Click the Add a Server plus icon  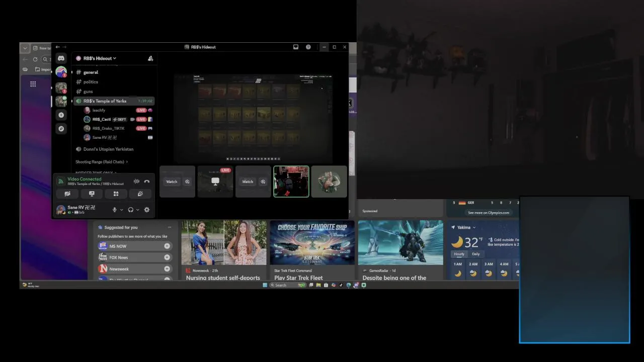(61, 115)
